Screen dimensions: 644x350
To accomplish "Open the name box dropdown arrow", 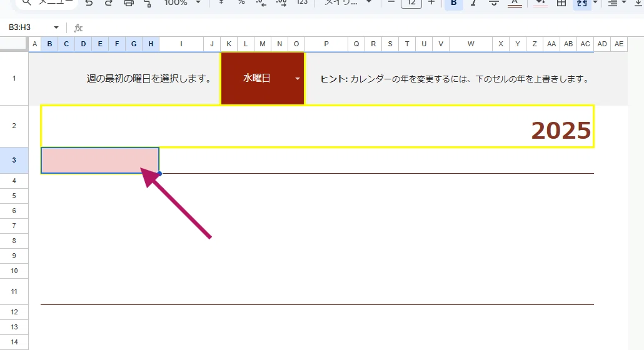I will [x=56, y=27].
